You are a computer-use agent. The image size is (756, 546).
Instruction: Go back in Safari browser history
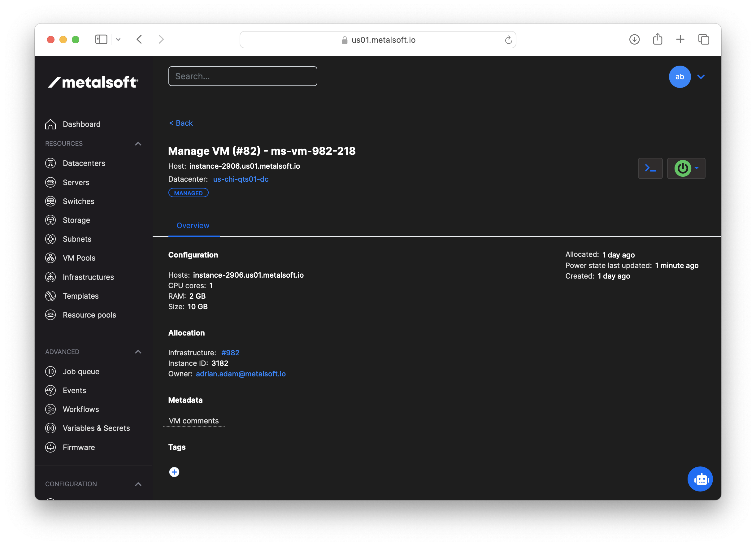pyautogui.click(x=139, y=39)
